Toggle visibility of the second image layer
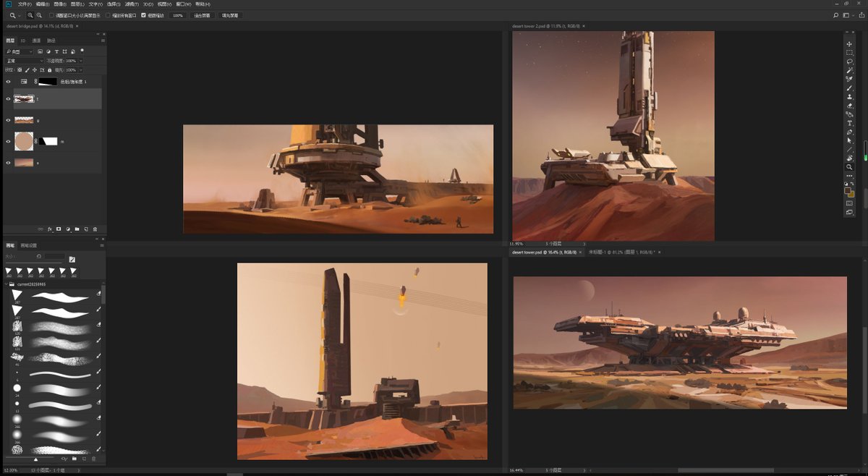The image size is (868, 476). coord(9,120)
